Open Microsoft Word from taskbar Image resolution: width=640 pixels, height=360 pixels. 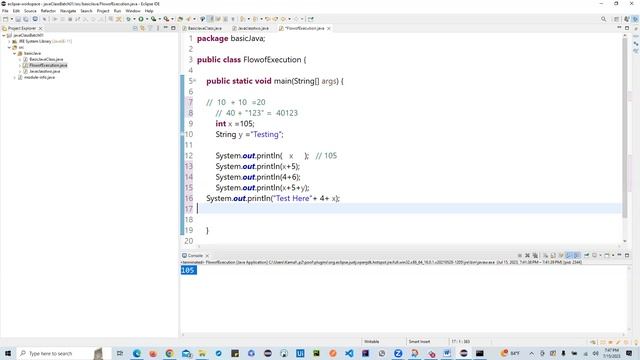[x=447, y=353]
